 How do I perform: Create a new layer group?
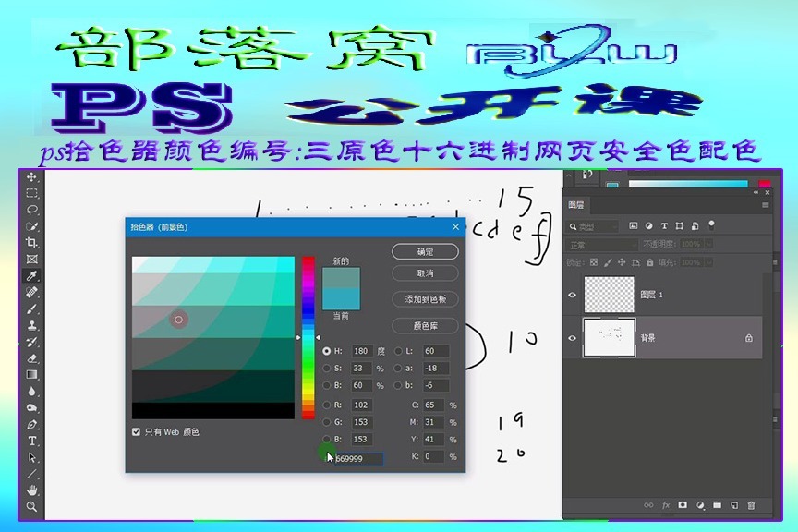tap(717, 505)
